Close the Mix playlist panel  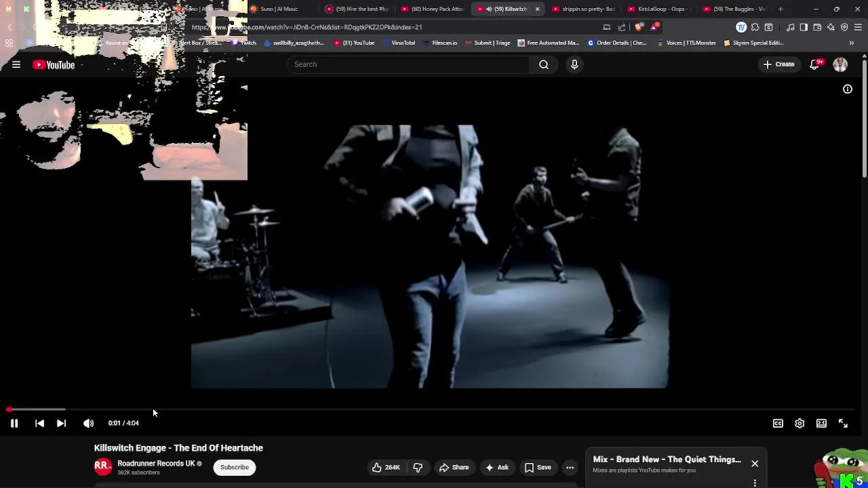pos(755,464)
